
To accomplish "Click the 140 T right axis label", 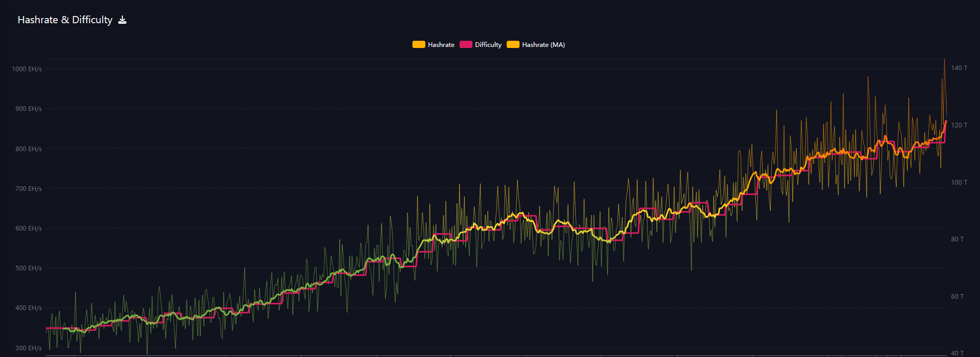I will [x=959, y=68].
